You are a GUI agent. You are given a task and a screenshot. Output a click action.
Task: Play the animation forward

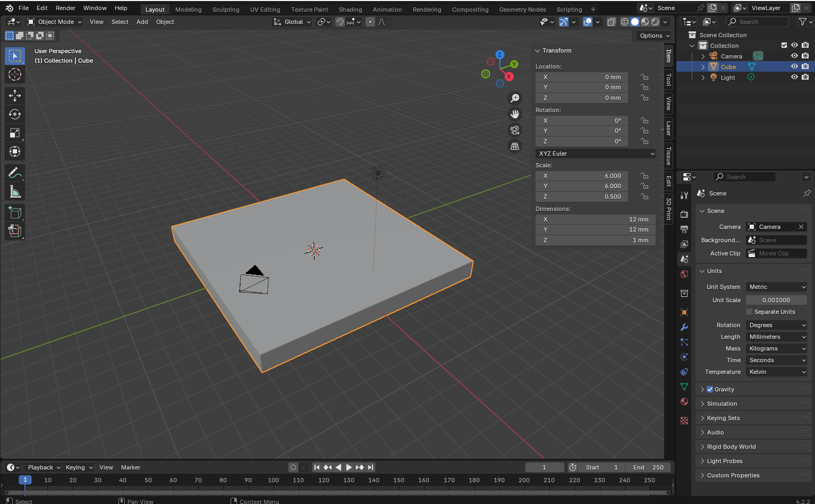point(349,467)
